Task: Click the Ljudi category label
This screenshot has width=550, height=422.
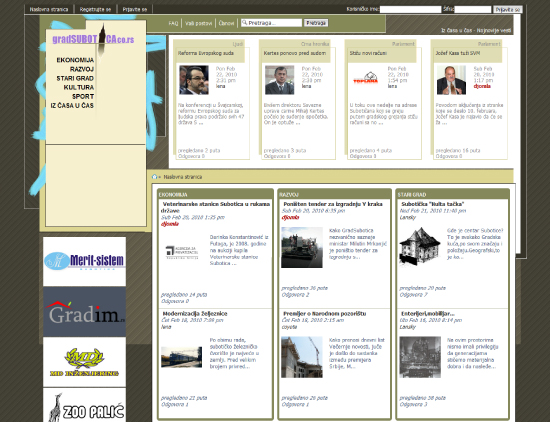Action: coord(238,44)
